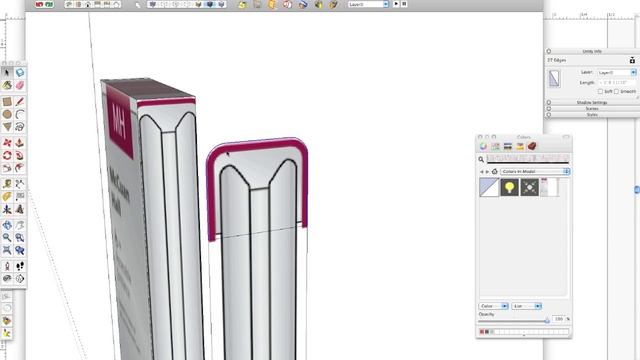Click the Zoom Extents tool
The width and height of the screenshot is (640, 360).
7,250
